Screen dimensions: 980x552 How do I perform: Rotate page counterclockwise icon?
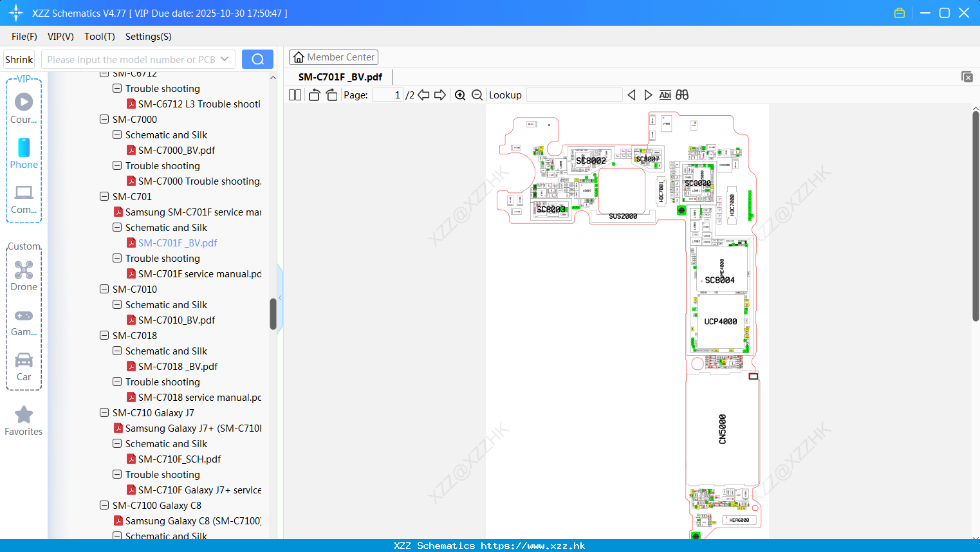coord(314,95)
